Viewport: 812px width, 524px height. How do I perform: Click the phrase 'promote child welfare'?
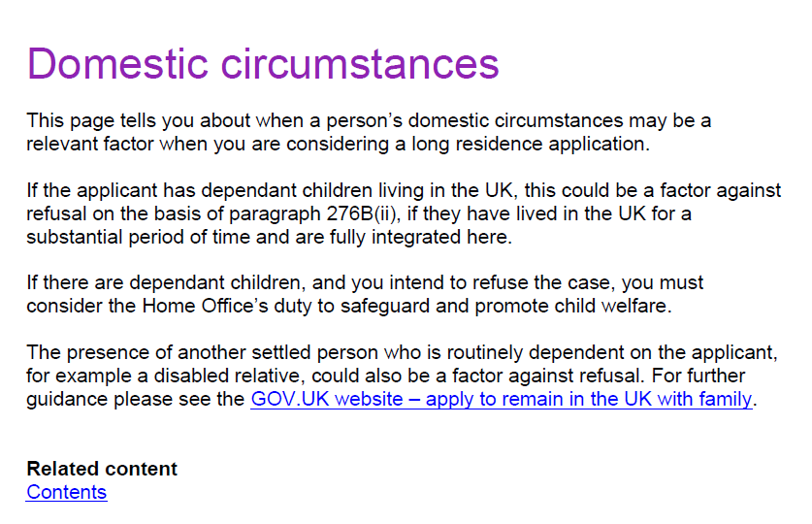tap(572, 306)
